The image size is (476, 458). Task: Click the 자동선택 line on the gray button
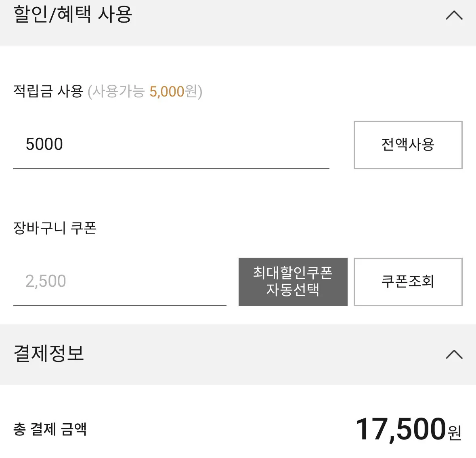click(293, 290)
